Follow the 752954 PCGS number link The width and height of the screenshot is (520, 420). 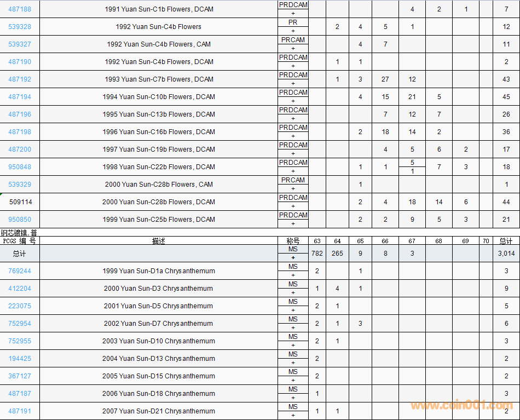pos(20,324)
